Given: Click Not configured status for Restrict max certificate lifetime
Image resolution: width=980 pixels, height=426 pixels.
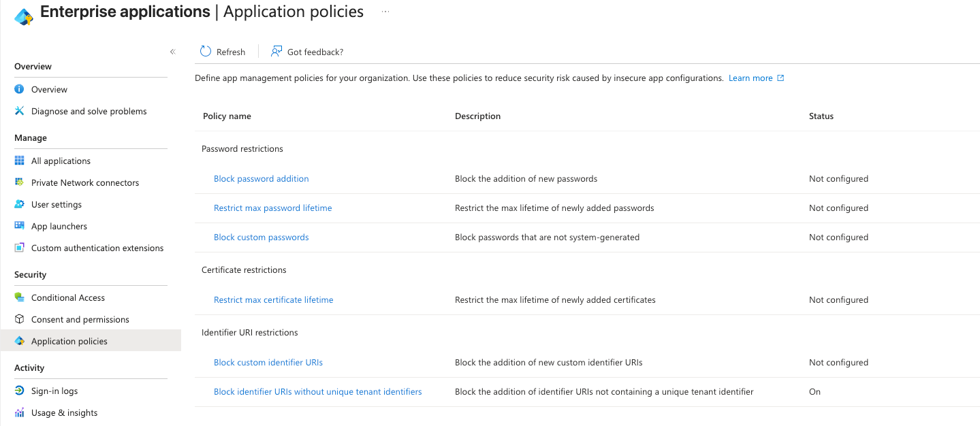Looking at the screenshot, I should tap(838, 300).
